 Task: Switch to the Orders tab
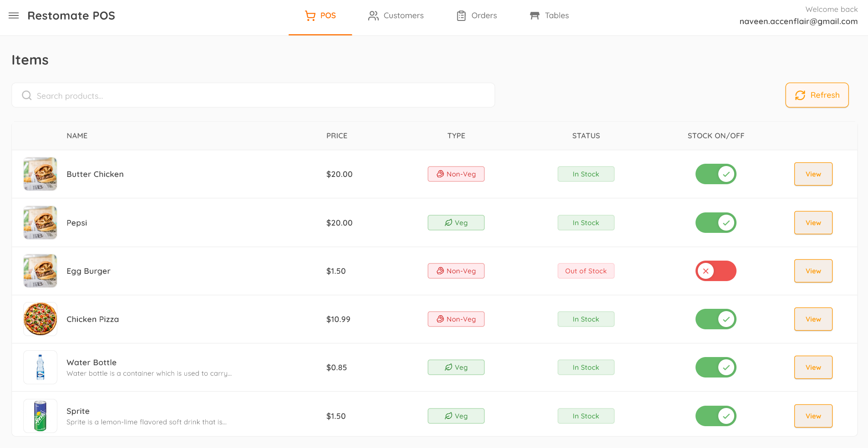[x=476, y=15]
